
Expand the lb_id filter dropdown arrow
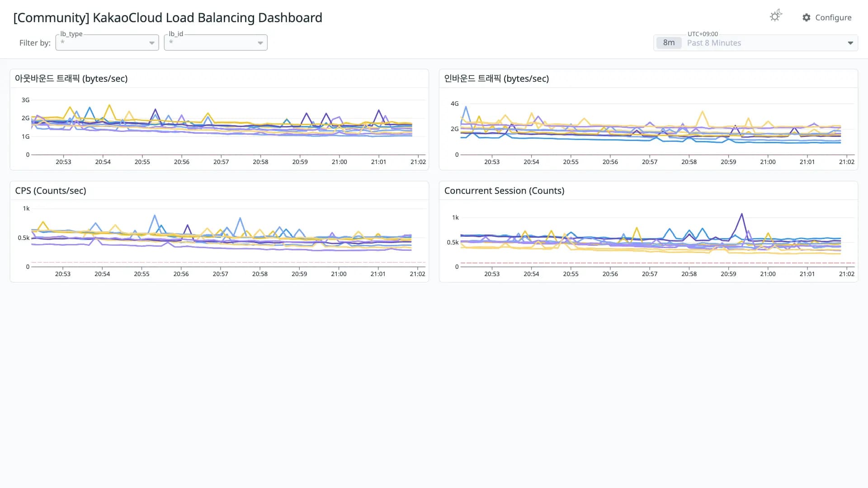[x=260, y=43]
